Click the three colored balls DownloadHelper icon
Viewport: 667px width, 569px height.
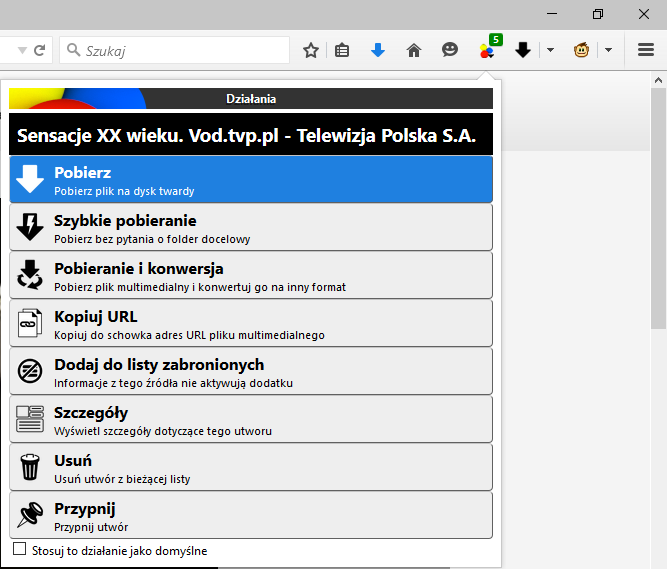point(487,52)
